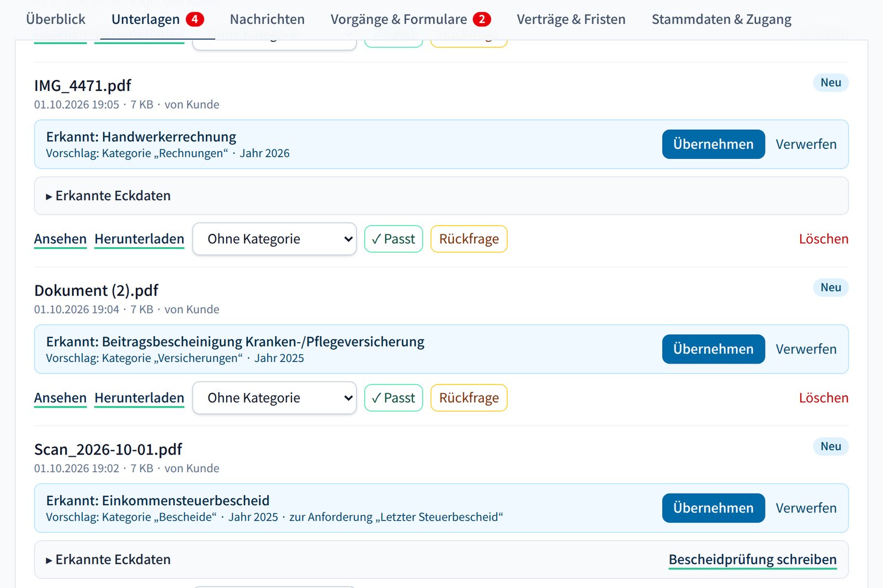Viewport: 883px width, 588px height.
Task: Click Rückfrage for Dokument (2).pdf
Action: point(469,398)
